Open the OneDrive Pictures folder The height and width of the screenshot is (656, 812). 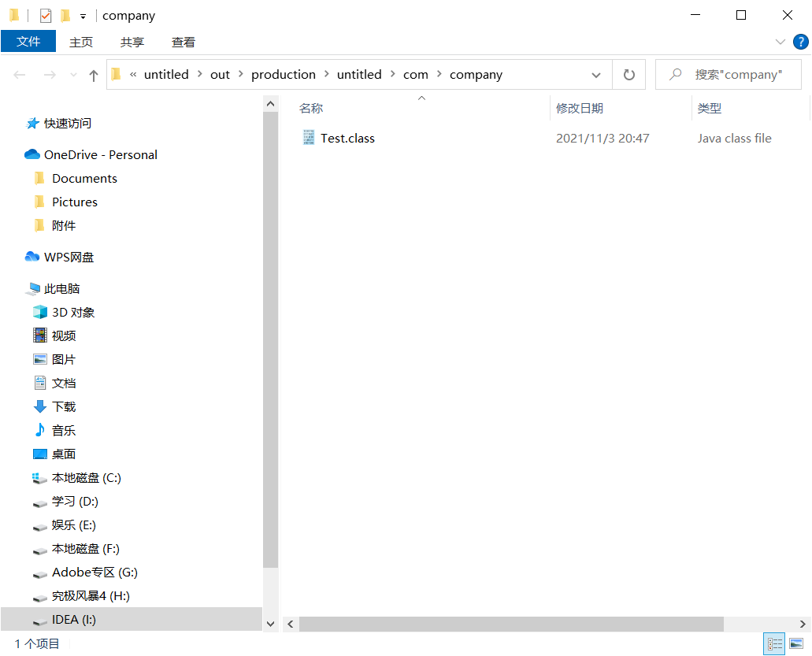(75, 202)
